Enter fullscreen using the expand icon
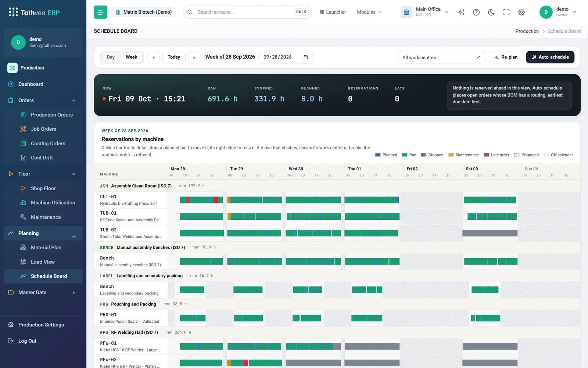 pyautogui.click(x=506, y=12)
